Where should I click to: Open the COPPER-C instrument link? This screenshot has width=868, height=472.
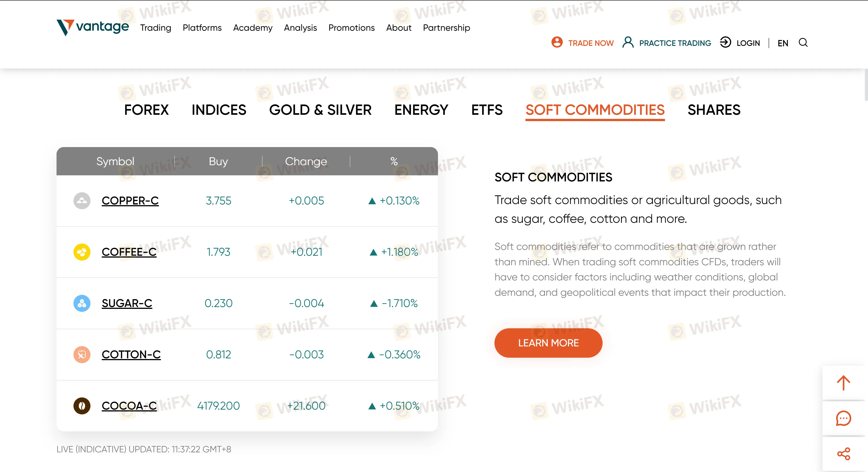[130, 201]
